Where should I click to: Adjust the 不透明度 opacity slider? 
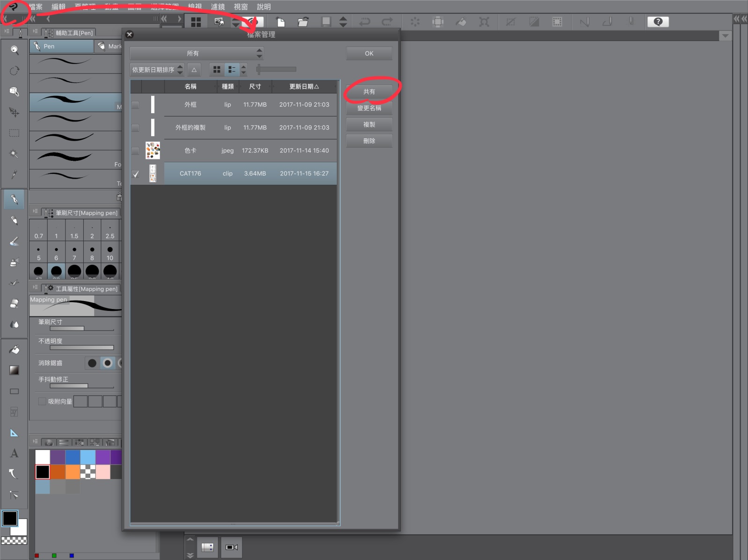[82, 347]
